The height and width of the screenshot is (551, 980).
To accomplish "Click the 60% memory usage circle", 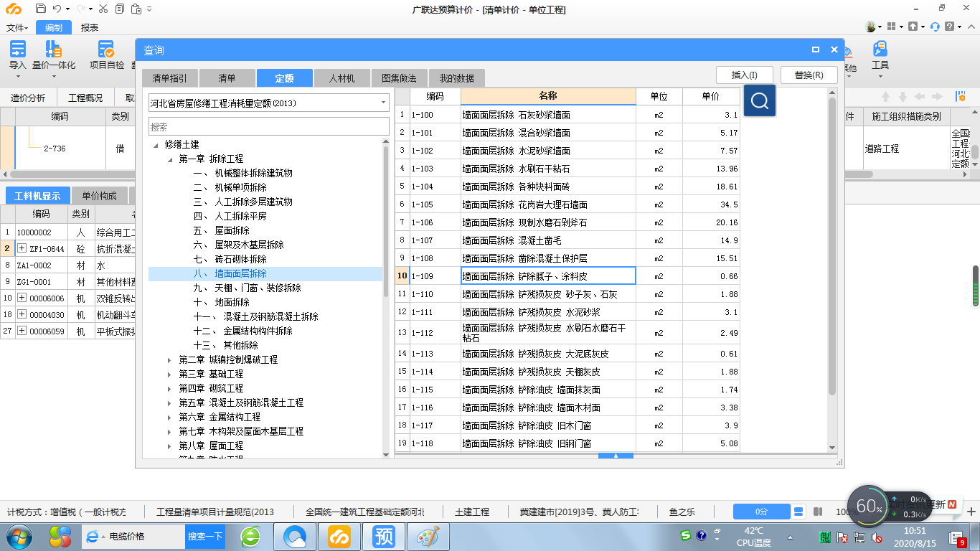I will coord(869,506).
